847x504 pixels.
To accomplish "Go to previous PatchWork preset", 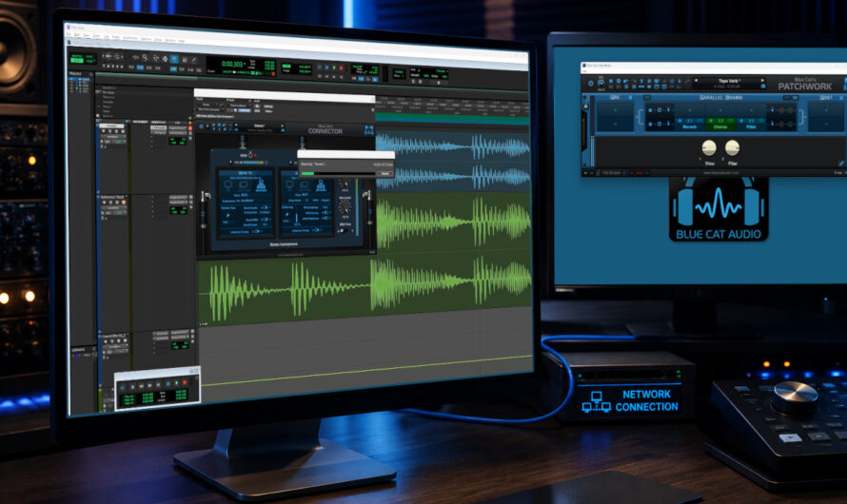I will coord(696,81).
